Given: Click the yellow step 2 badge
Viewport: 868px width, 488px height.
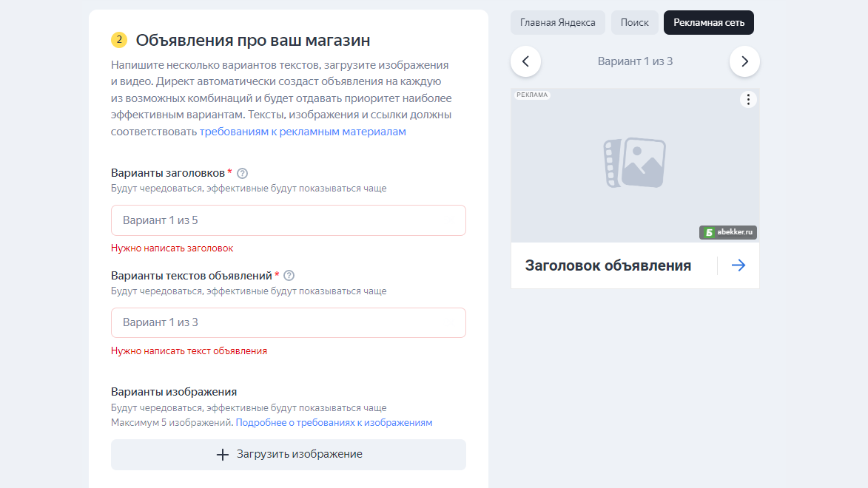Looking at the screenshot, I should [119, 40].
